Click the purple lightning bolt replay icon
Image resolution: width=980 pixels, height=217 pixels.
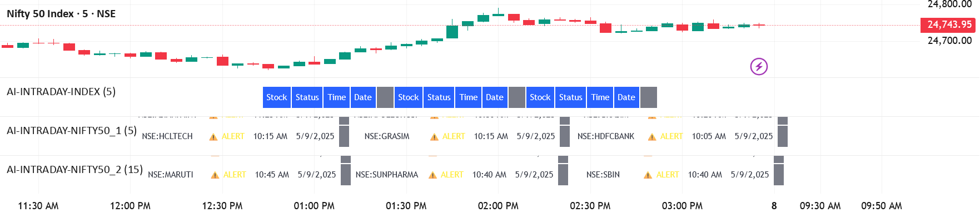coord(759,67)
